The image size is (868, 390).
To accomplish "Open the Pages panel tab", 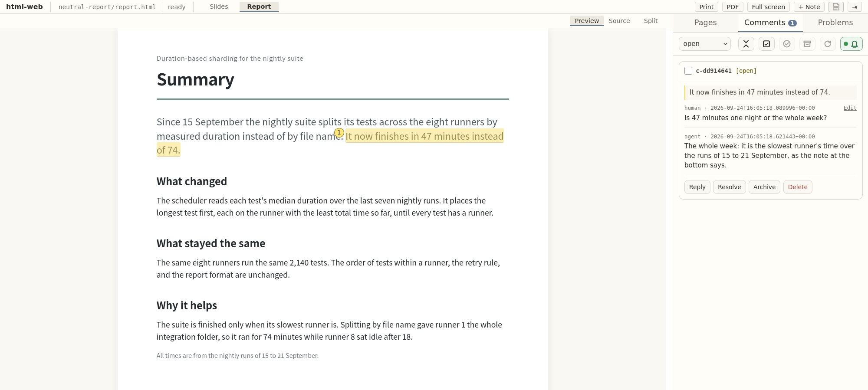I will [x=706, y=23].
